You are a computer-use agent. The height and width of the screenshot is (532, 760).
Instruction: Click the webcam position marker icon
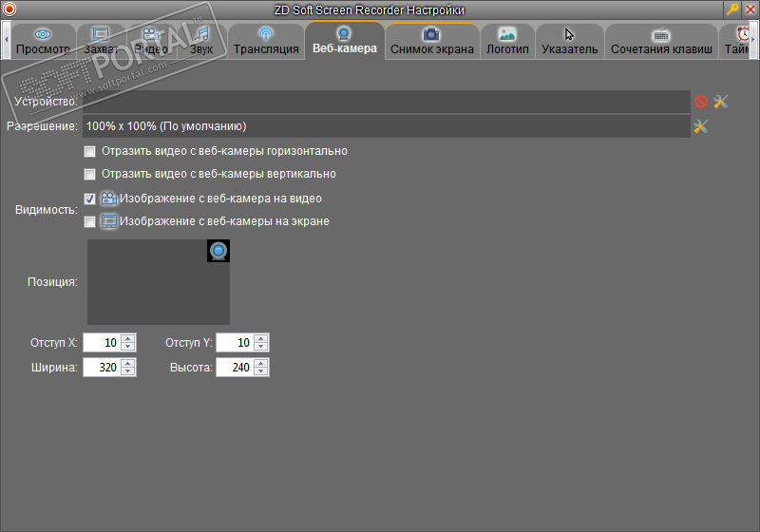(218, 251)
